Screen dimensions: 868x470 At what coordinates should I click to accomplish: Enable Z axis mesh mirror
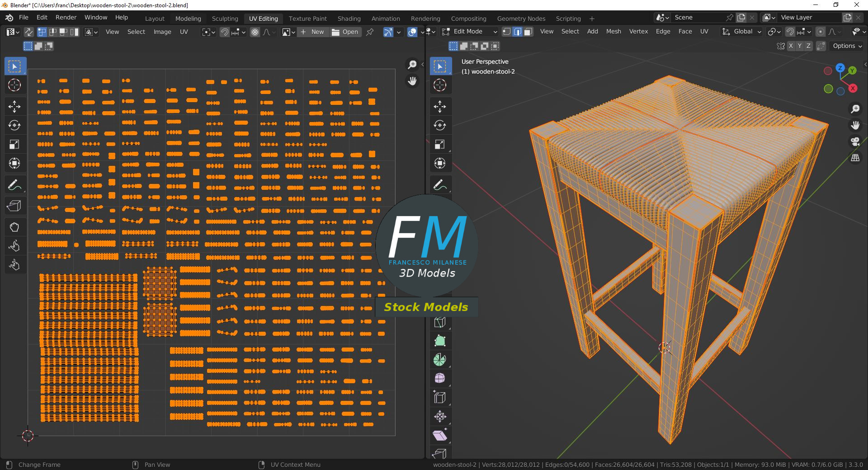(x=808, y=46)
